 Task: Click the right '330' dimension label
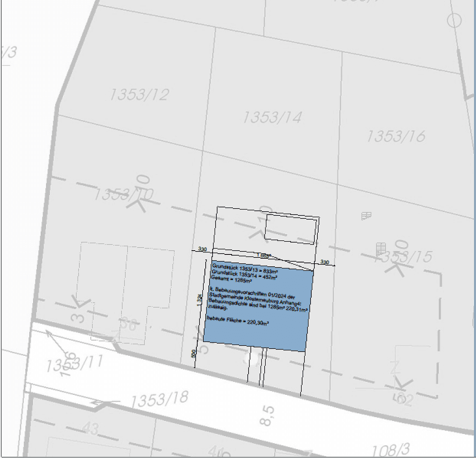click(x=324, y=262)
